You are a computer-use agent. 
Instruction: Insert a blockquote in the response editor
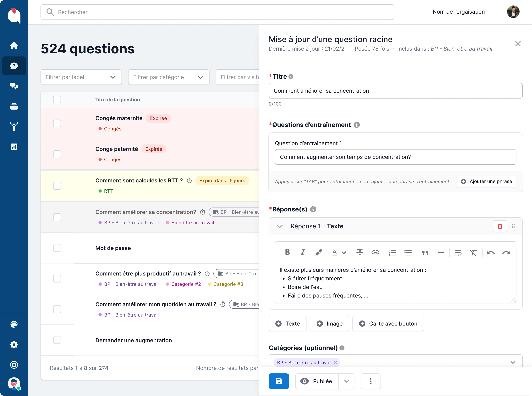[x=425, y=253]
